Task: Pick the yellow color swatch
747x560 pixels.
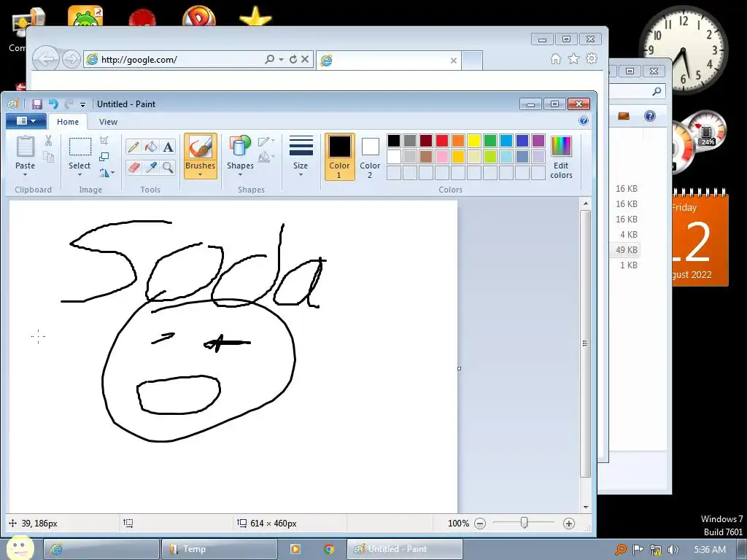Action: coord(473,141)
